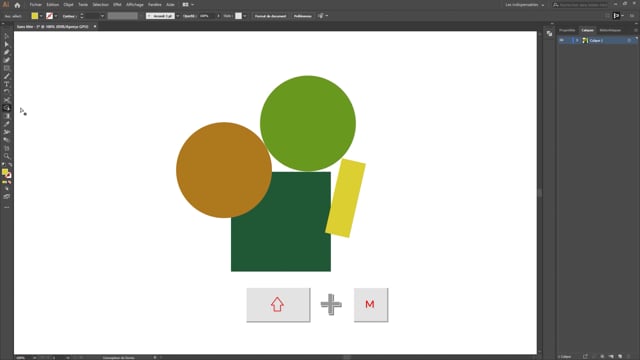The height and width of the screenshot is (360, 640).
Task: Click the target circle of Calque 1
Action: click(x=629, y=40)
